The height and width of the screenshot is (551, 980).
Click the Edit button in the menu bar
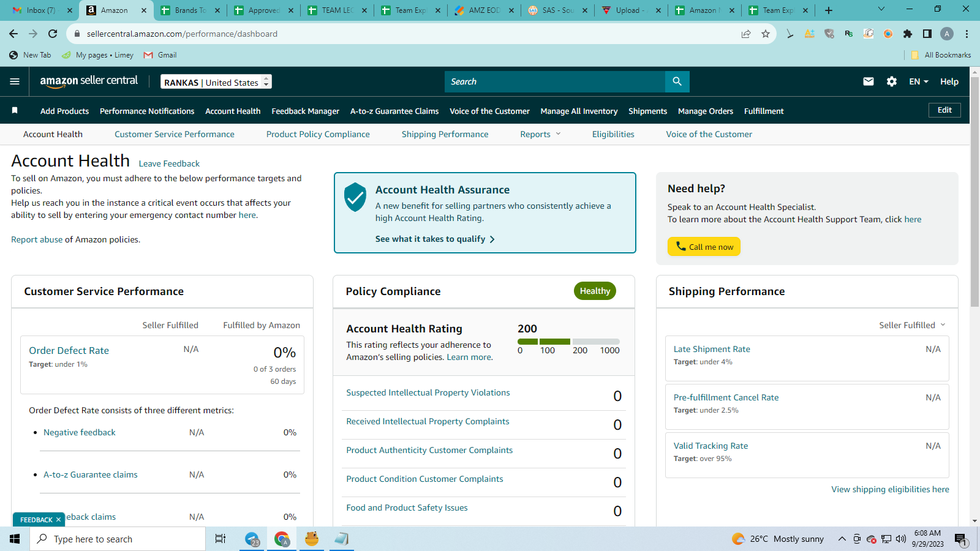[x=944, y=110]
